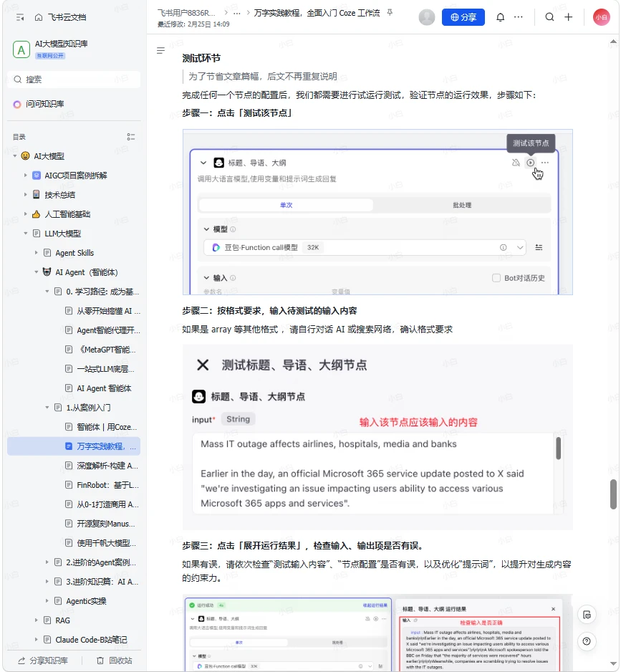Screen dimensions: 621x672
Task: Click the 最近修改: 2月25日 14:09 text
Action: 193,24
